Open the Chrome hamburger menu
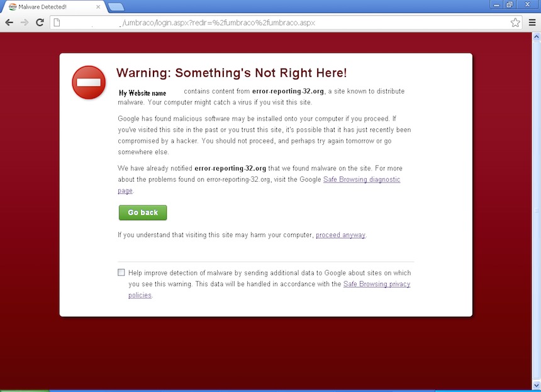This screenshot has width=541, height=392. coord(532,23)
